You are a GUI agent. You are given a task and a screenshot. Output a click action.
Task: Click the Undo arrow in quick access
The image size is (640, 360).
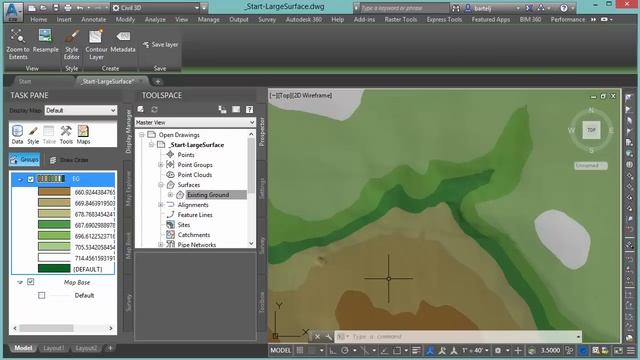point(80,8)
